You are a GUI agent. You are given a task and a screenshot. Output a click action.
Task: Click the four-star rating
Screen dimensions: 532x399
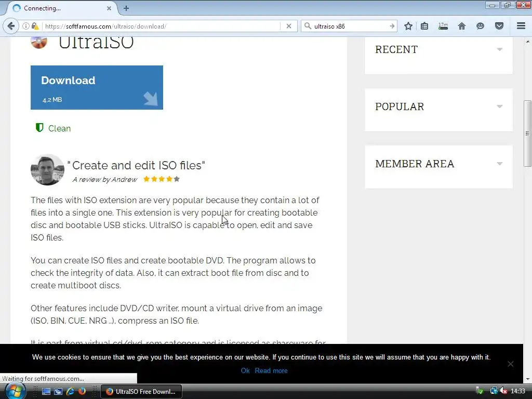coord(162,179)
